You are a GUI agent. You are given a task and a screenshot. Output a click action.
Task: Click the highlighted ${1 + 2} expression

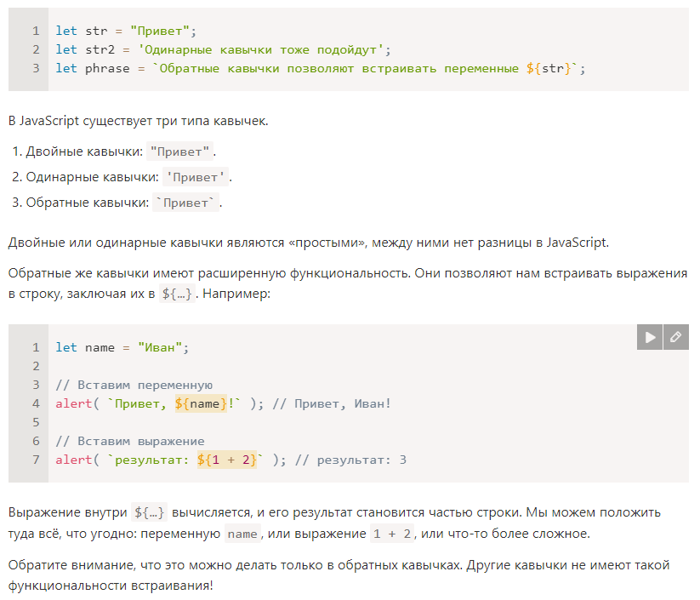(x=227, y=460)
